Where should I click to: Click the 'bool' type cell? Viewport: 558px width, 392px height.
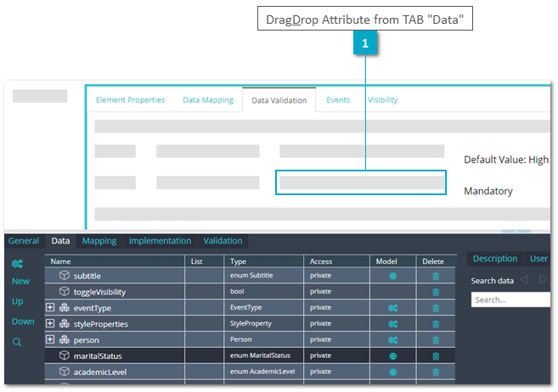(x=237, y=291)
